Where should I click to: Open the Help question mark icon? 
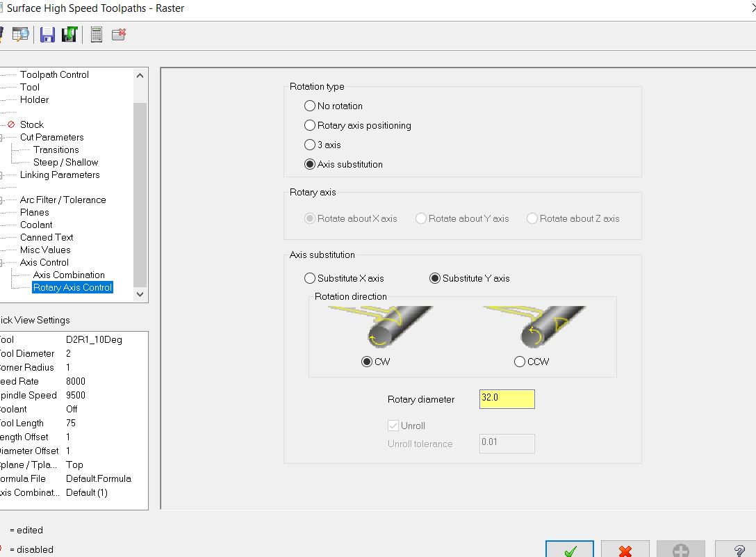tap(738, 551)
